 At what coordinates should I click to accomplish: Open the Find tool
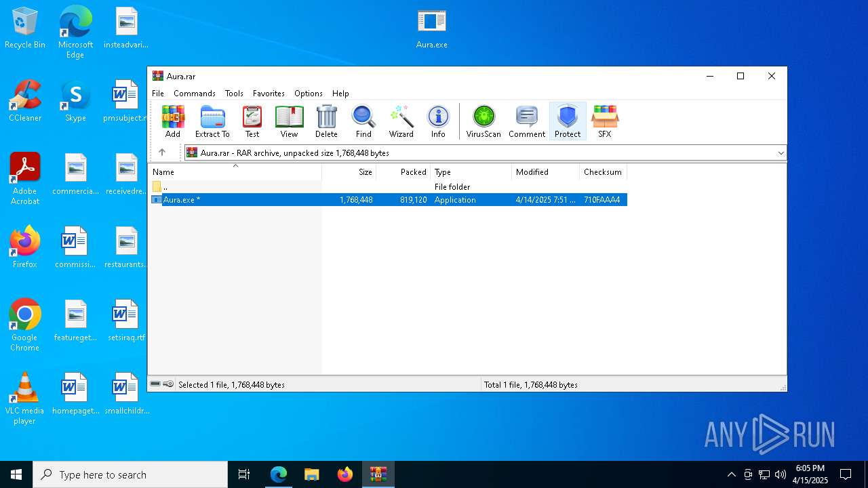363,122
